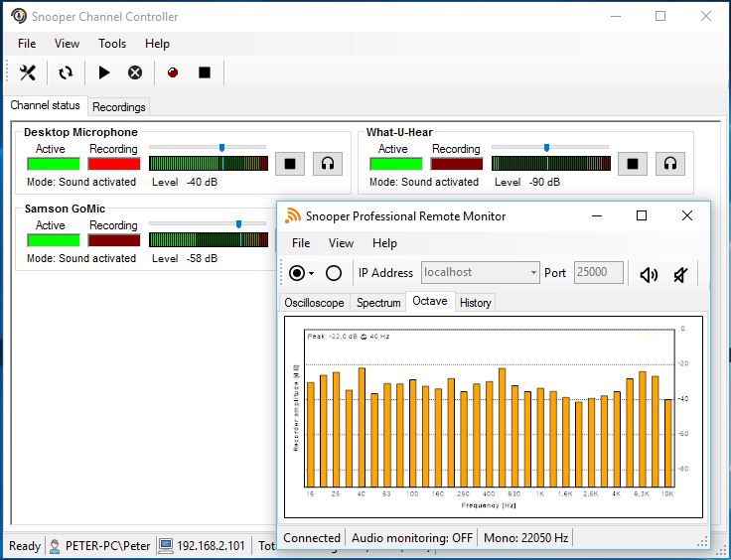
Task: Start recording with the red dot icon
Action: click(x=173, y=72)
